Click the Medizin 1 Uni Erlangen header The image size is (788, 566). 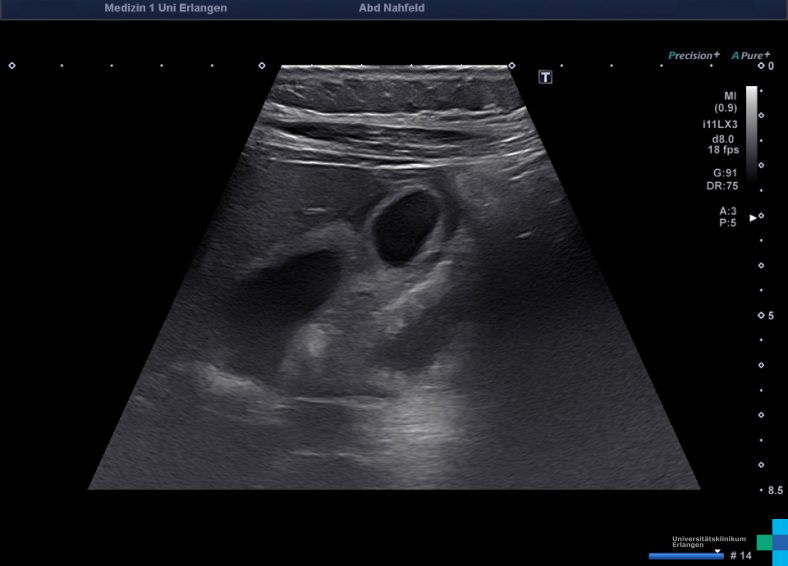(165, 8)
